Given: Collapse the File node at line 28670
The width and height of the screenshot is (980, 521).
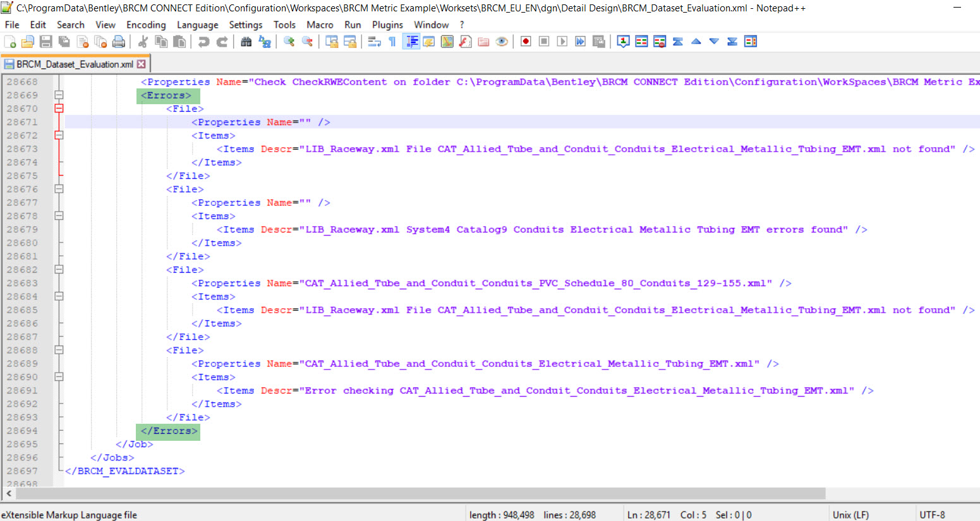Looking at the screenshot, I should (x=59, y=109).
